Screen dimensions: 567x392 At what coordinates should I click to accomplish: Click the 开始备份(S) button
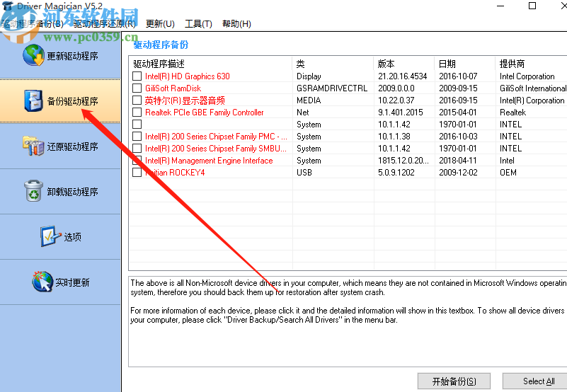tap(454, 381)
